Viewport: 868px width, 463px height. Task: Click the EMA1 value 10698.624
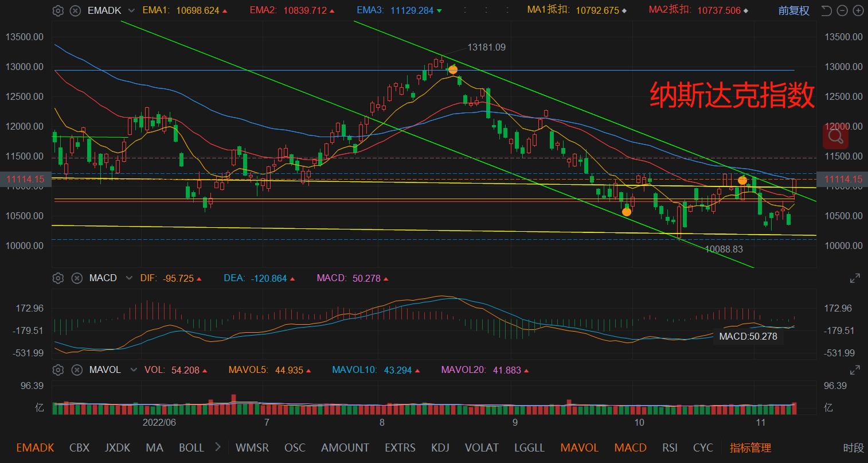pyautogui.click(x=198, y=10)
